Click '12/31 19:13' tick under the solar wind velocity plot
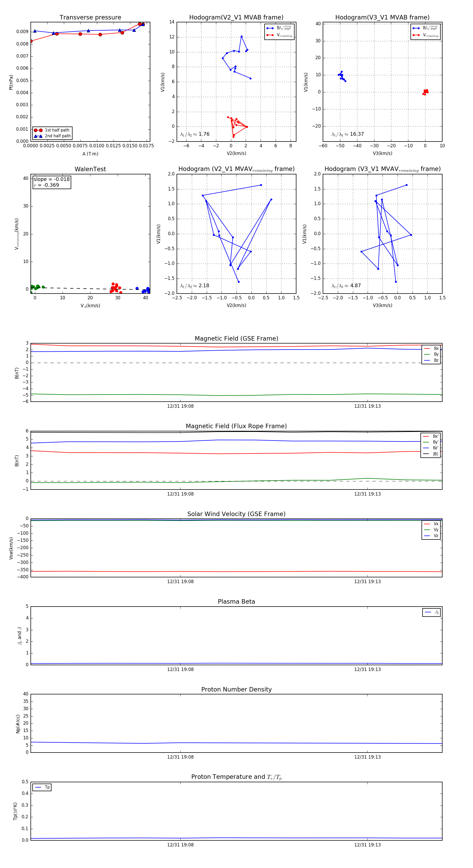Viewport: 473px width, 868px height. [367, 582]
